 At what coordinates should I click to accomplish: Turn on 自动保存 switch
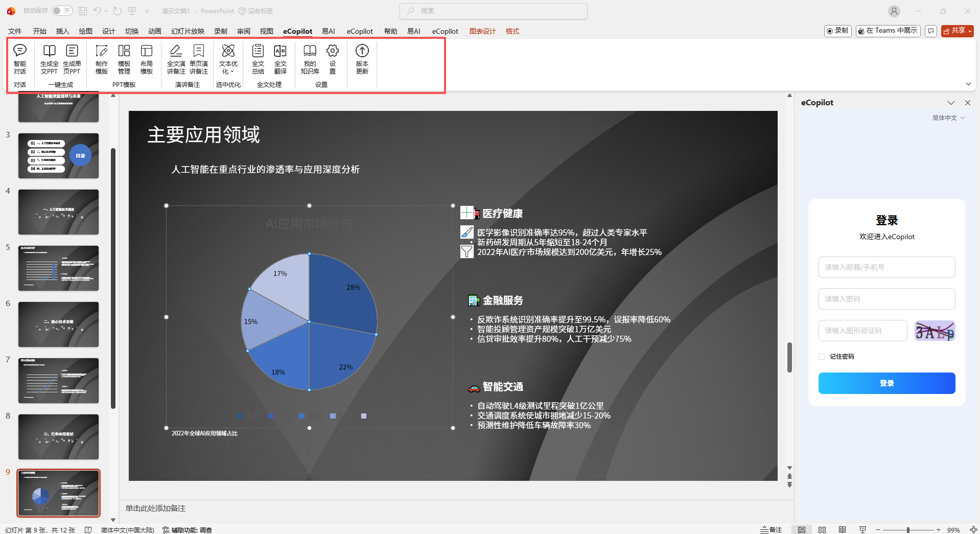pos(61,10)
